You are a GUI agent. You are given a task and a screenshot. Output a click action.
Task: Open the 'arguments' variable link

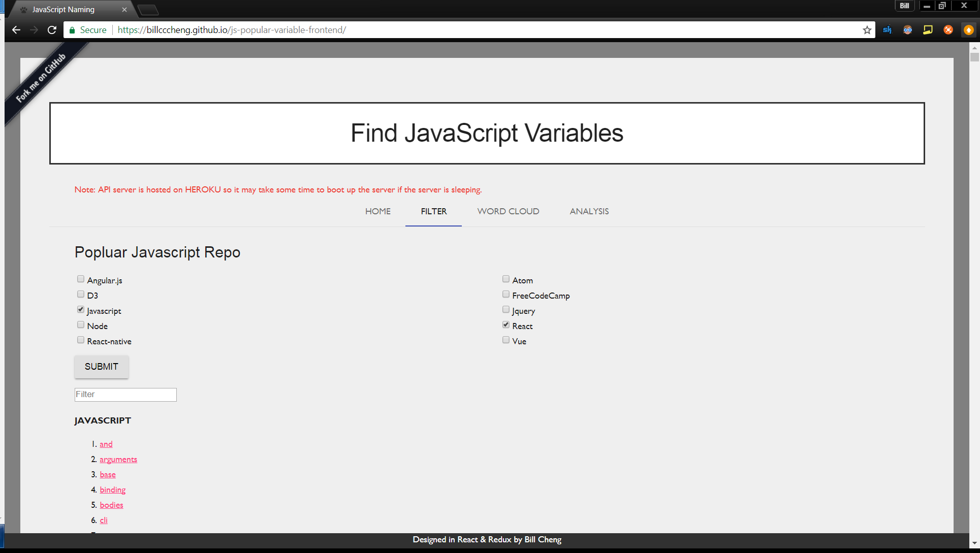click(118, 460)
